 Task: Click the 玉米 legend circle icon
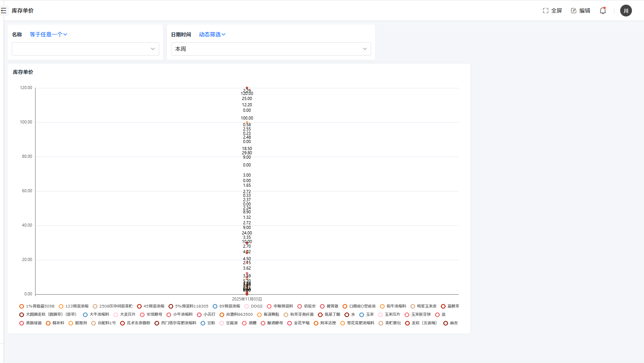pos(362,315)
